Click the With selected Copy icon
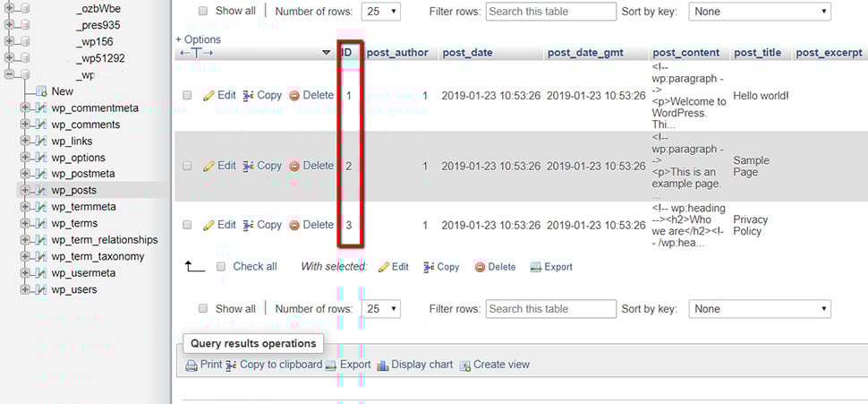Viewport: 868px width, 404px height. 429,267
